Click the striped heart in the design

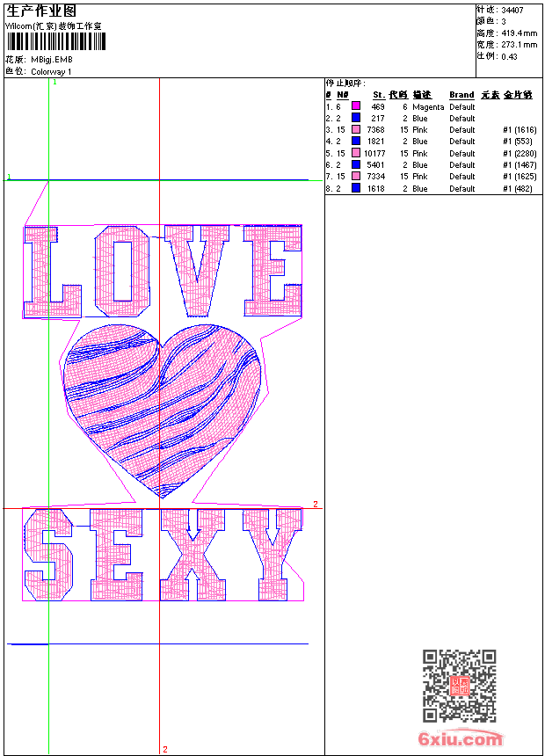(x=162, y=410)
